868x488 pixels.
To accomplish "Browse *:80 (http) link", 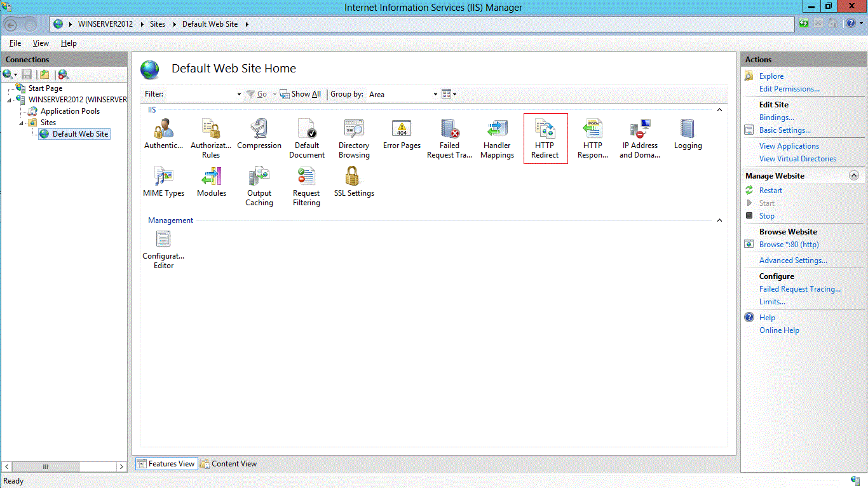I will [x=789, y=245].
